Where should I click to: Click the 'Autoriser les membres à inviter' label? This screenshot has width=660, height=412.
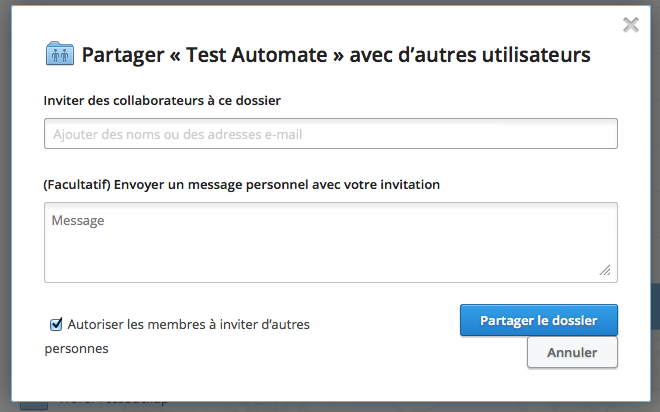(x=188, y=324)
